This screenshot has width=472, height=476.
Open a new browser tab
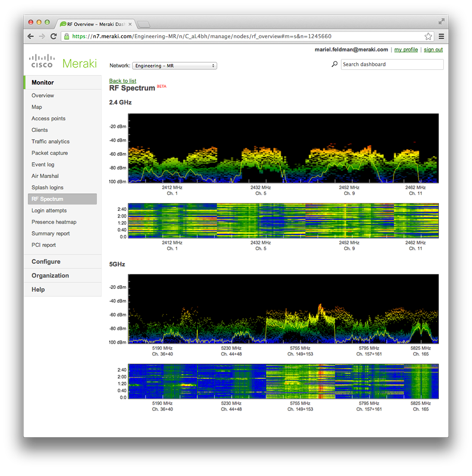tap(143, 24)
